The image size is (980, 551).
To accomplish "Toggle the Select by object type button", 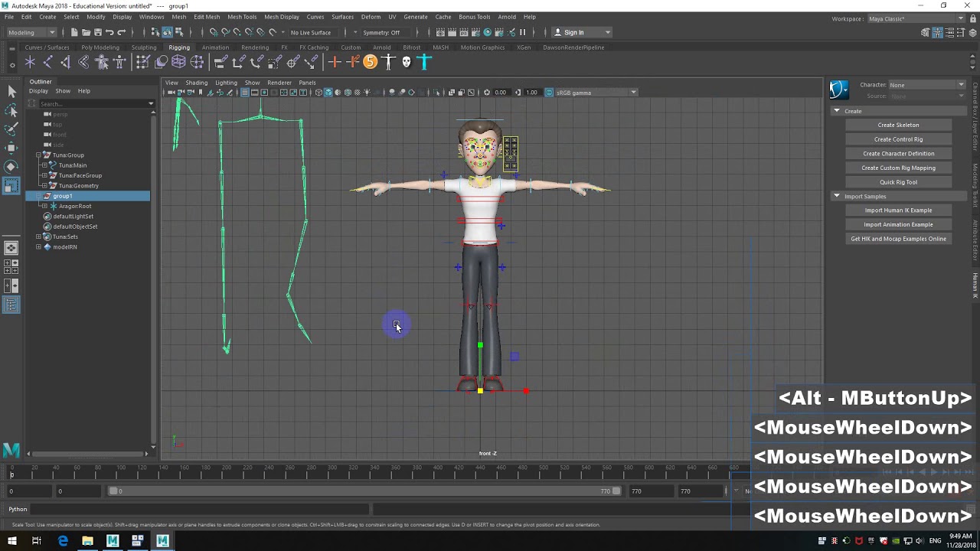I will tap(167, 32).
